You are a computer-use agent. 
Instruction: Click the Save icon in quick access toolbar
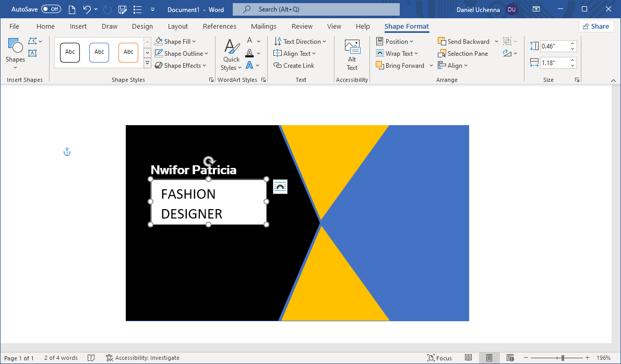(123, 9)
